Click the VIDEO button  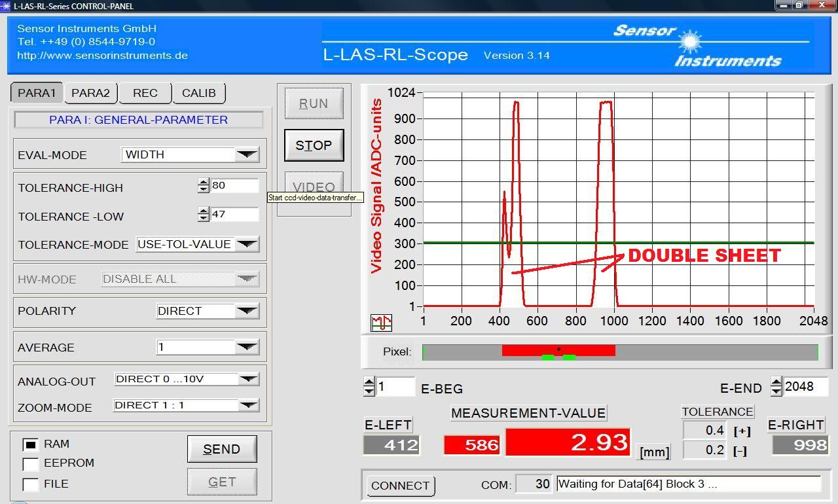(x=314, y=187)
